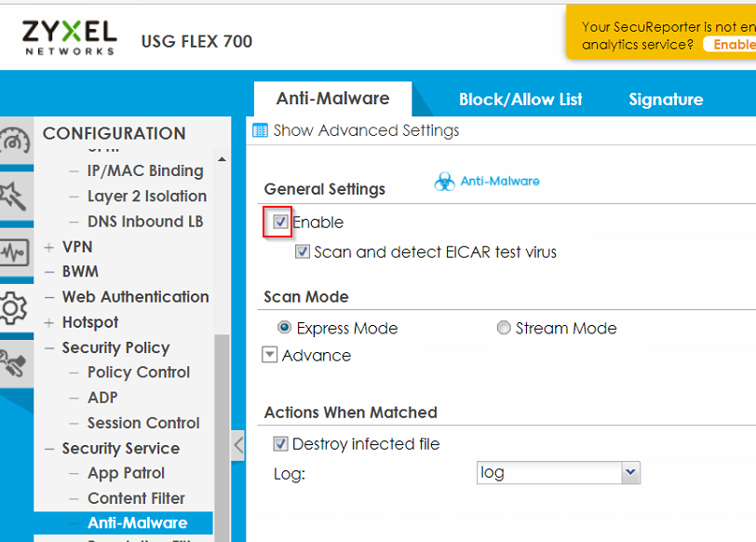Expand the Advance scan mode section
Image resolution: width=756 pixels, height=542 pixels.
tap(270, 356)
